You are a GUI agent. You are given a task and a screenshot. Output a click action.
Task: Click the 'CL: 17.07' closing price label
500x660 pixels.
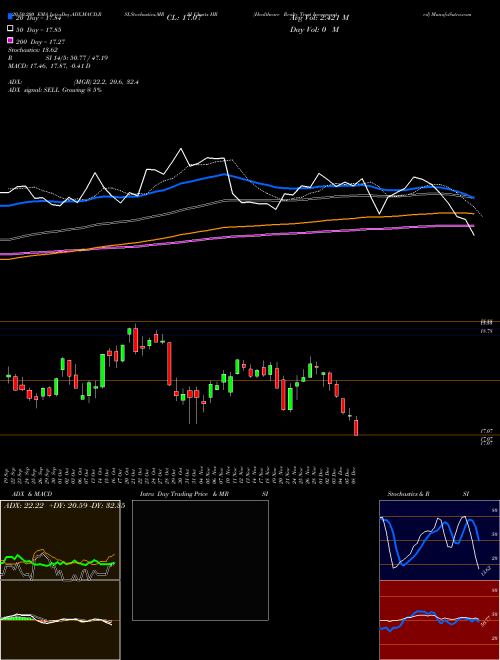coord(183,18)
